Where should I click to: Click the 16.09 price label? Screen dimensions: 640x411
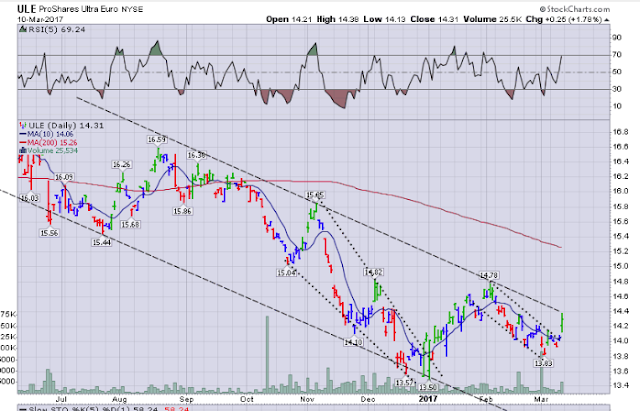pos(64,177)
